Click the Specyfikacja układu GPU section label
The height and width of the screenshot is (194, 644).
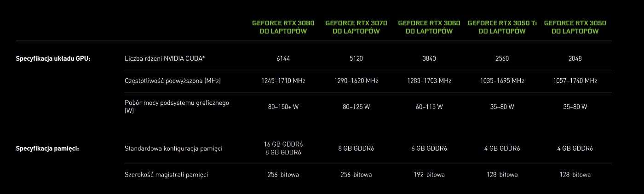click(53, 58)
